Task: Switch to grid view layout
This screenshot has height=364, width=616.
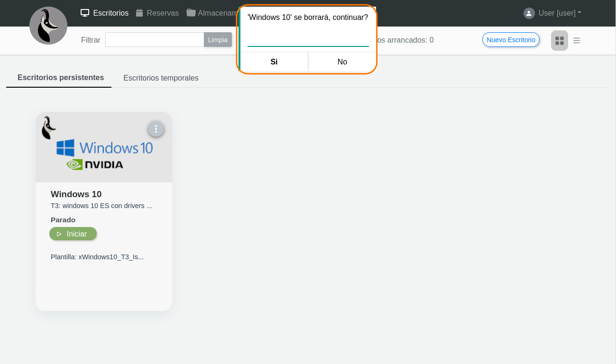Action: (559, 41)
